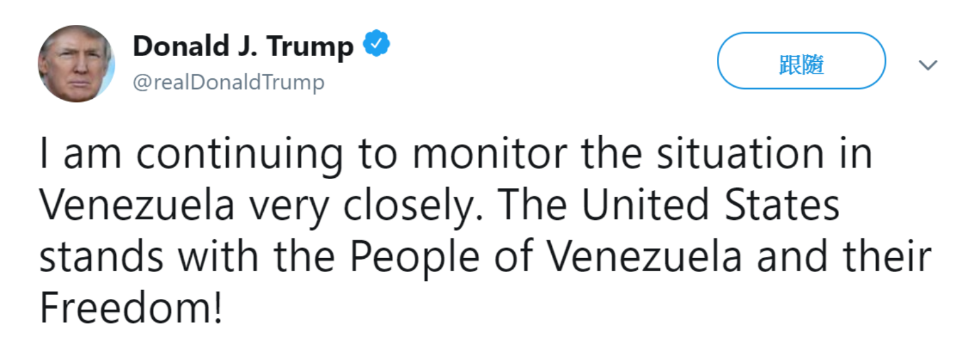
Task: Click the word "with" in the tweet
Action: (x=217, y=258)
